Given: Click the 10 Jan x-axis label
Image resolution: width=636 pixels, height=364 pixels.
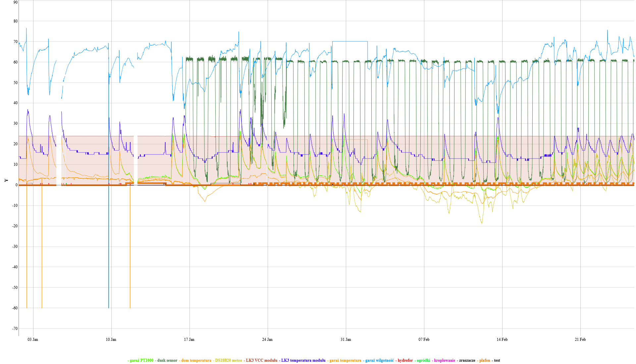Looking at the screenshot, I should click(x=111, y=340).
